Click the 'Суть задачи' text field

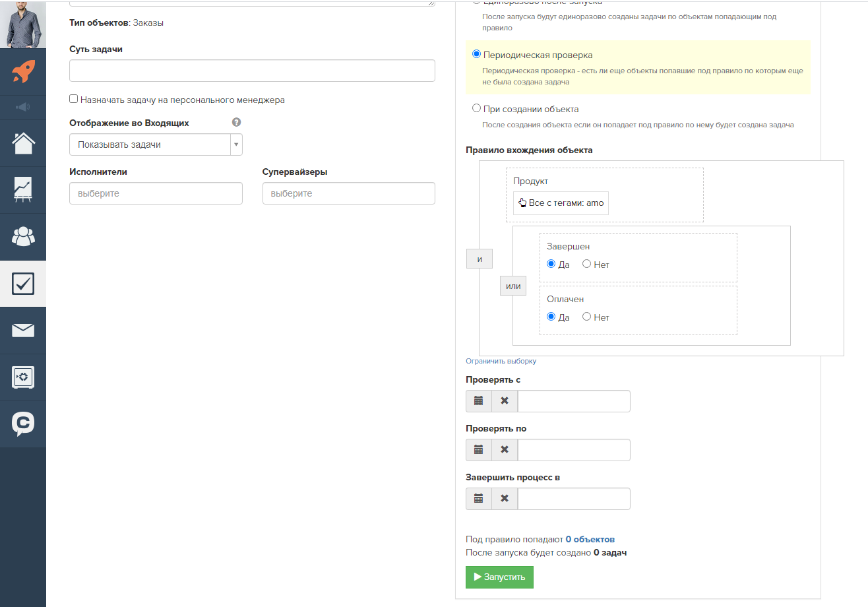coord(252,71)
